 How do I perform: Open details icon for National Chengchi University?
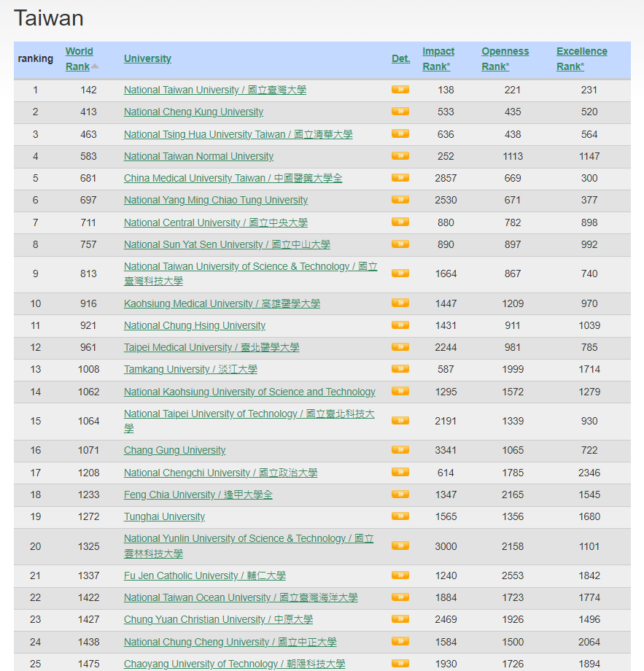coord(400,472)
